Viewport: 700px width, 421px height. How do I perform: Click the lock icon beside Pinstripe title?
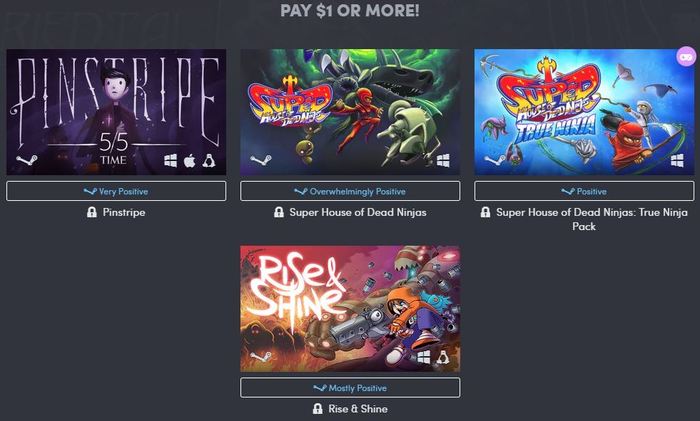92,212
